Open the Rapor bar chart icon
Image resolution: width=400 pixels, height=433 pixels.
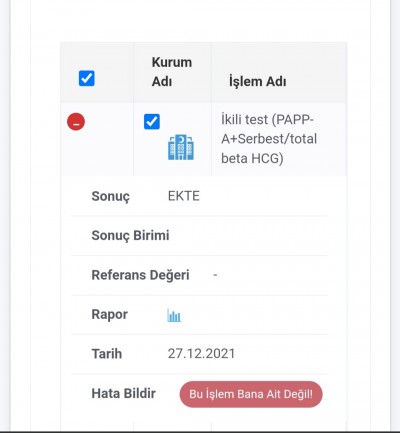click(x=174, y=315)
